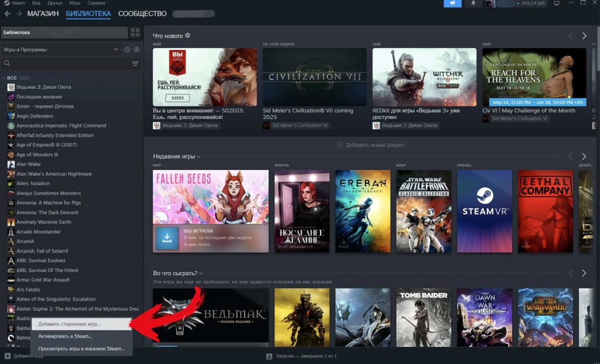Screen dimensions: 600x364
Task: Choose Добавить стороннюю игру... in the context menu
Action: (x=81, y=324)
